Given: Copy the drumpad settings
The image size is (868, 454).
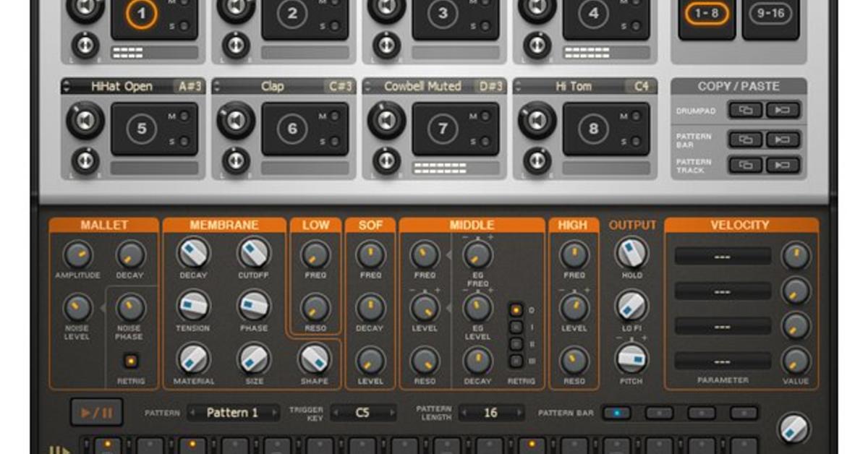Looking at the screenshot, I should click(x=745, y=111).
